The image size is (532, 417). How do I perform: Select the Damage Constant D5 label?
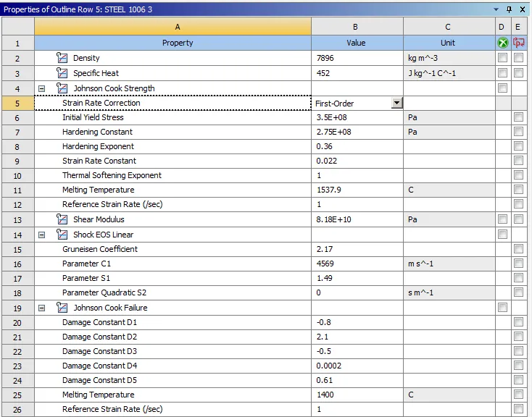pyautogui.click(x=99, y=380)
